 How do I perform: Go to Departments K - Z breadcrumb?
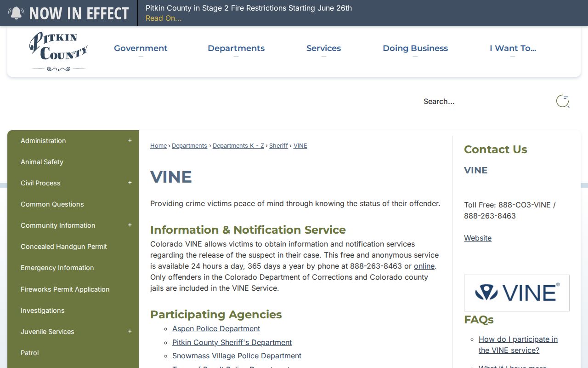[x=238, y=146]
